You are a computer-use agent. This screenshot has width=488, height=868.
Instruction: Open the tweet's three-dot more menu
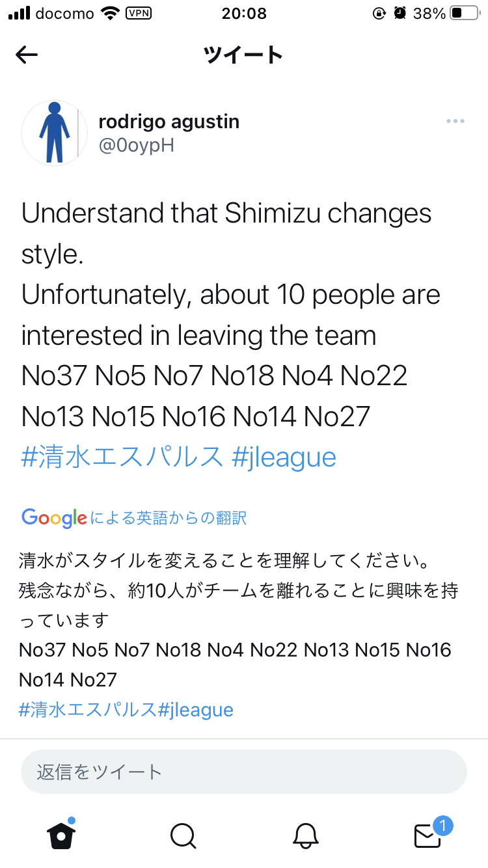(455, 122)
